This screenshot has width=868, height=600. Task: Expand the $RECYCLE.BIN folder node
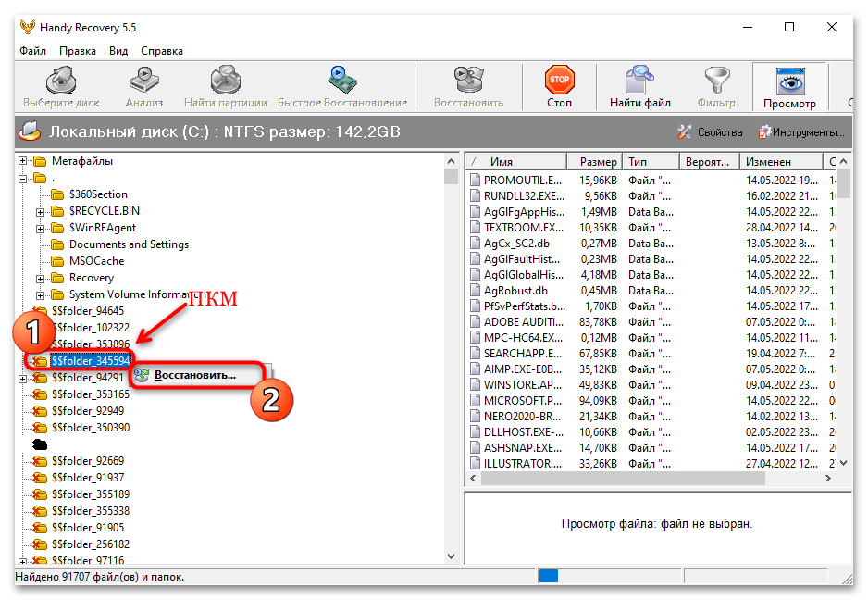coord(41,211)
